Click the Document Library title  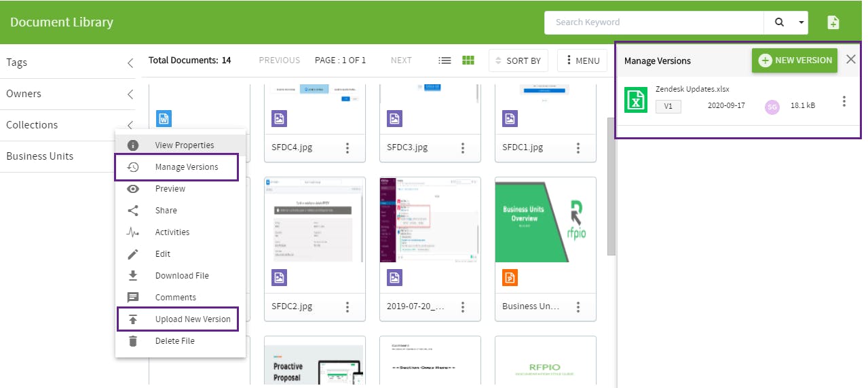pyautogui.click(x=62, y=22)
